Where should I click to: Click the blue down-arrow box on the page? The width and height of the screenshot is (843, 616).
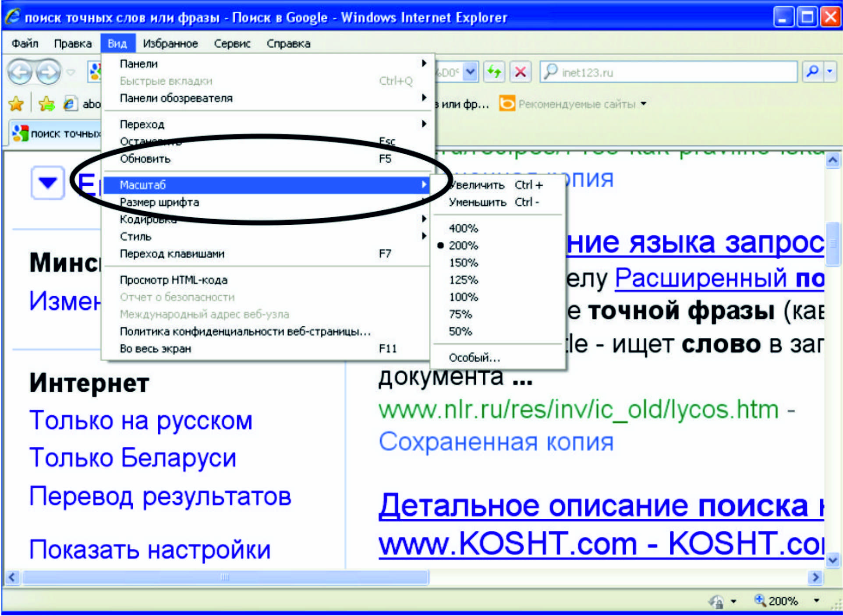pos(47,183)
